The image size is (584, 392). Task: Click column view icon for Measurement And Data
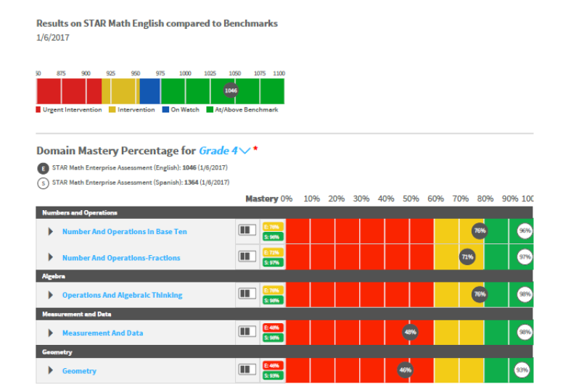click(247, 331)
